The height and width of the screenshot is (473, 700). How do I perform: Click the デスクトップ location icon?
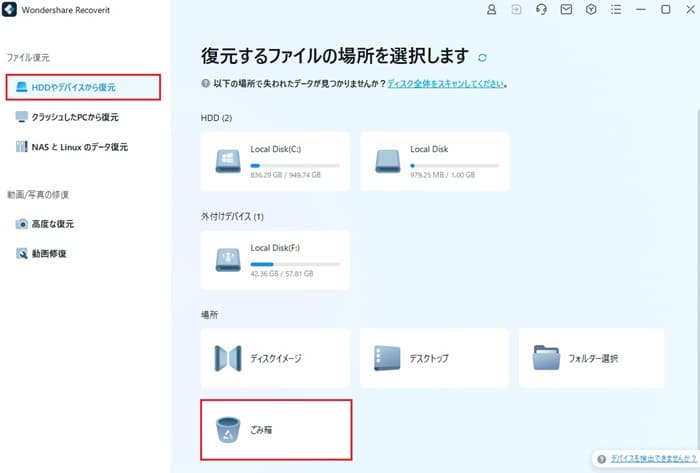pos(387,358)
